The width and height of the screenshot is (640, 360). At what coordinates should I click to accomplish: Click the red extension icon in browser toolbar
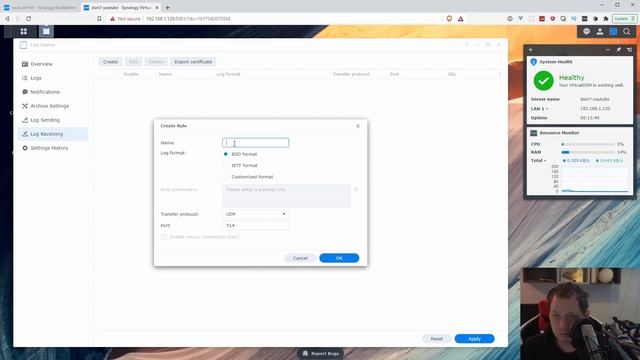(542, 19)
